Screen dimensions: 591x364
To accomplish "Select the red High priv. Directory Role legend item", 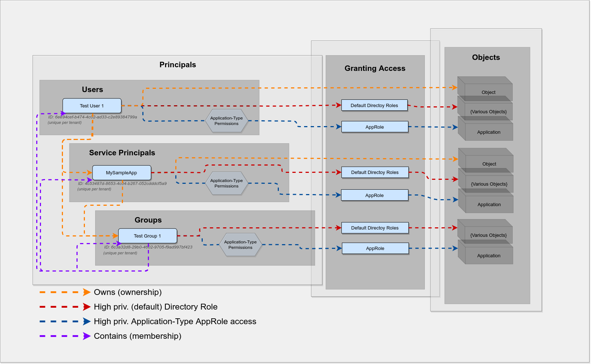I will tap(156, 307).
